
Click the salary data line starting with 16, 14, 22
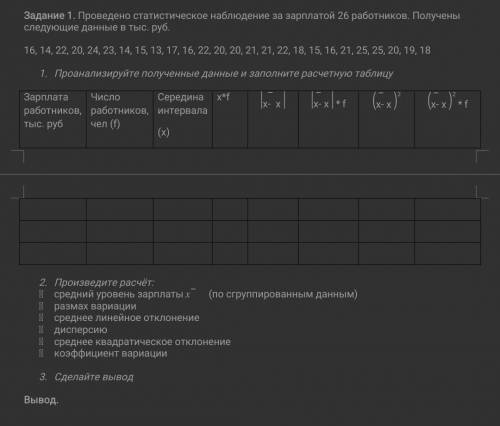(x=227, y=50)
